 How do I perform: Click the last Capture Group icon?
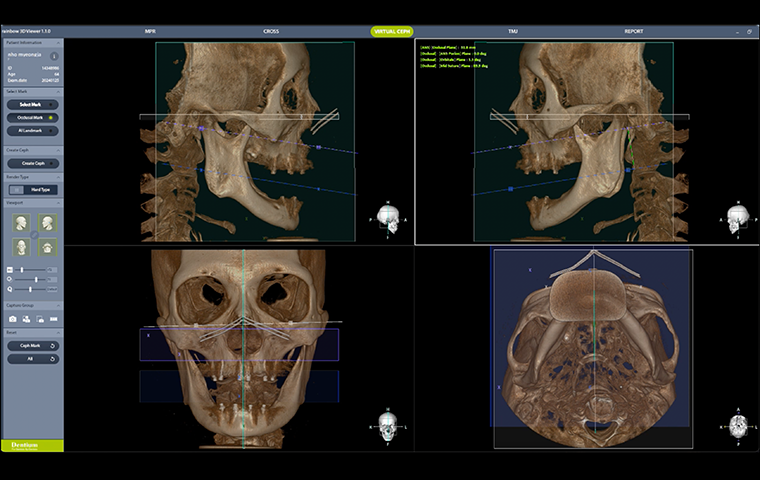53,318
